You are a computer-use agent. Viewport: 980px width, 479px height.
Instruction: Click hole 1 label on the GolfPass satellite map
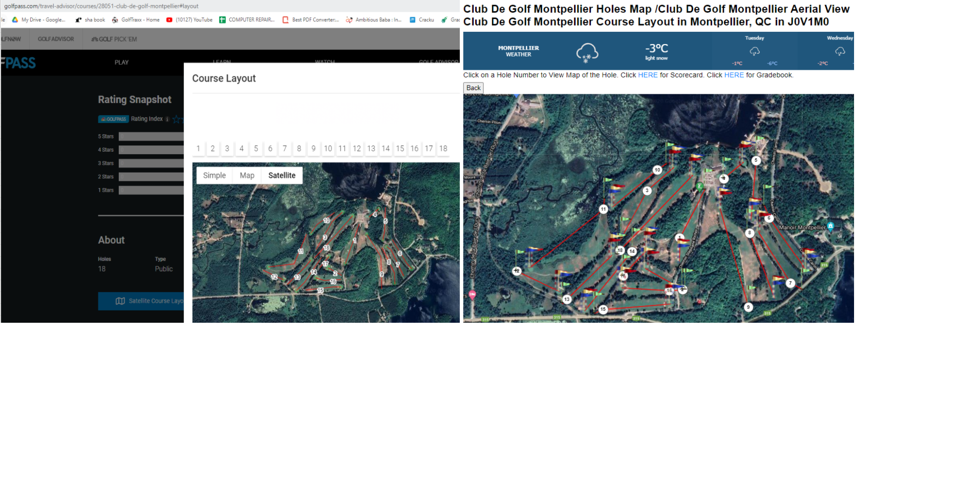coord(354,240)
